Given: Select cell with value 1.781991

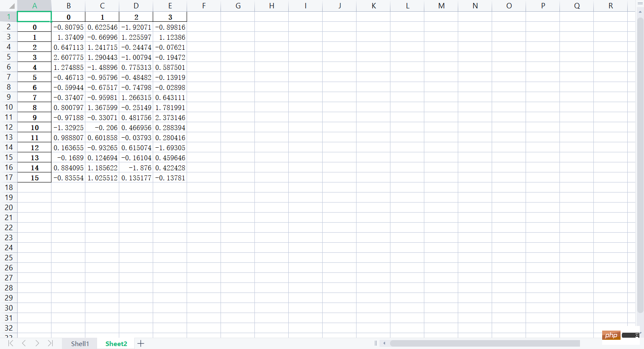Looking at the screenshot, I should (x=170, y=108).
